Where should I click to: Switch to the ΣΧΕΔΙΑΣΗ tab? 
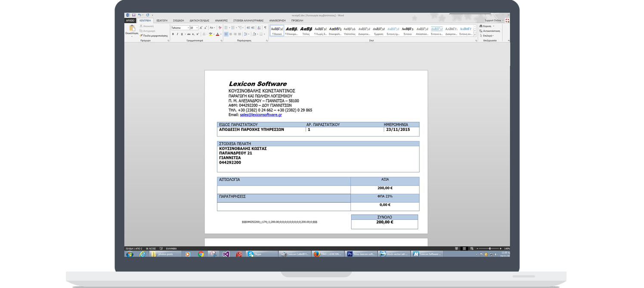click(x=178, y=20)
